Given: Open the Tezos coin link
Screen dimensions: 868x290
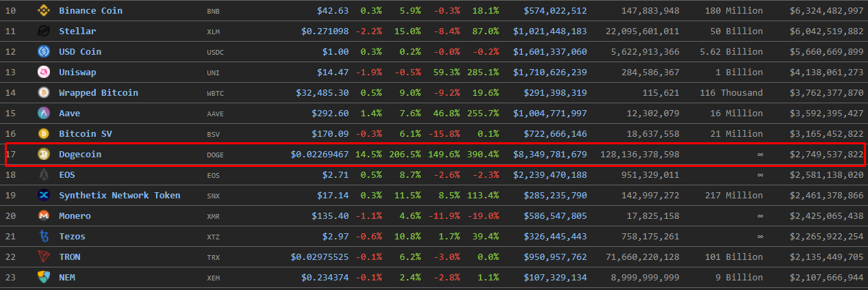Looking at the screenshot, I should [x=72, y=237].
